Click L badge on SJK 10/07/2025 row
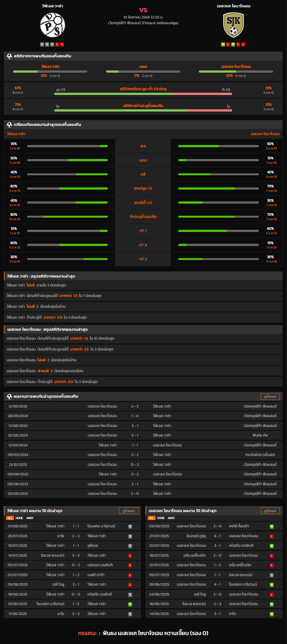This screenshot has height=644, width=287. 272,565
